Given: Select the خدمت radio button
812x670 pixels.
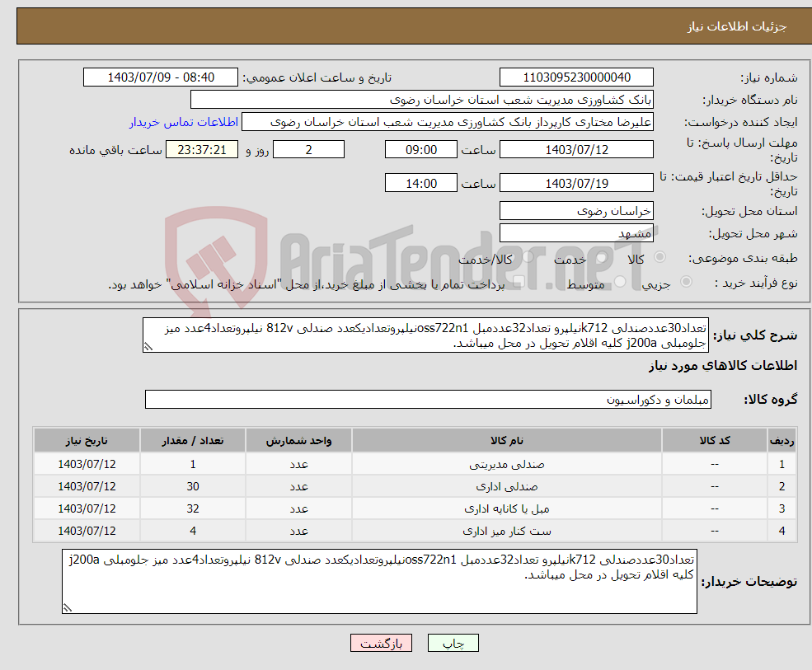Looking at the screenshot, I should click(x=601, y=257).
